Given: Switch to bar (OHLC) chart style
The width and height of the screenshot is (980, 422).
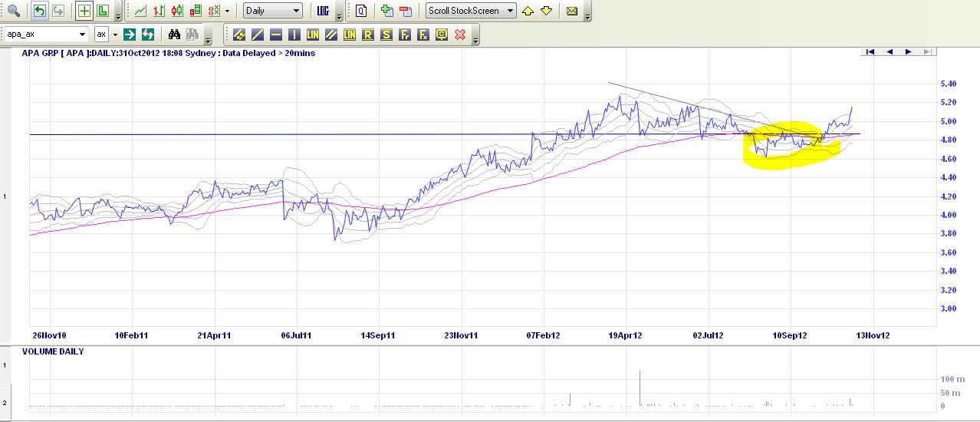Looking at the screenshot, I should (159, 11).
